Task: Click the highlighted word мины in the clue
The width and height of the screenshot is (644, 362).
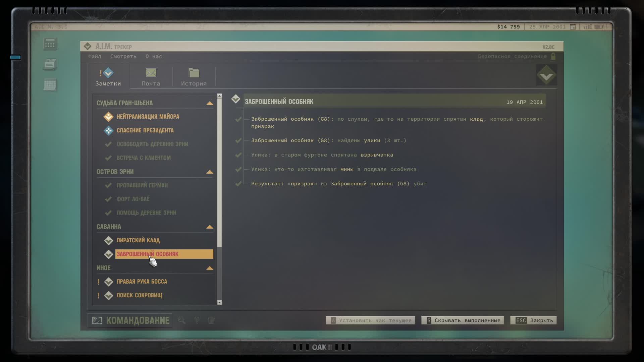Action: pos(347,169)
